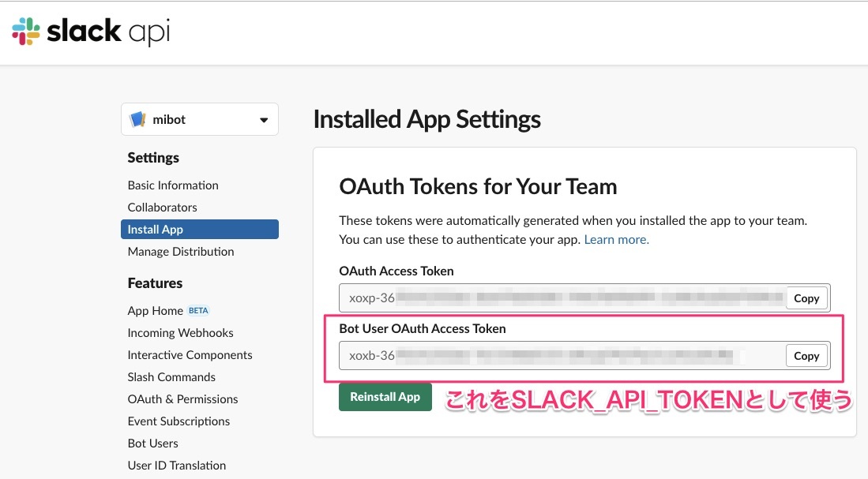Open Slash Commands page
Viewport: 868px width, 479px height.
coord(171,377)
